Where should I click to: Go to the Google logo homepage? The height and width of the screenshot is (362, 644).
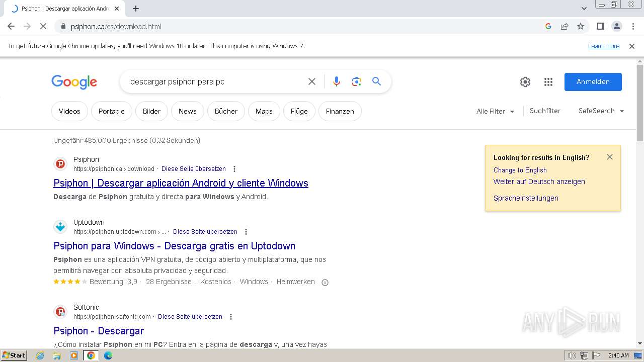coord(74,82)
